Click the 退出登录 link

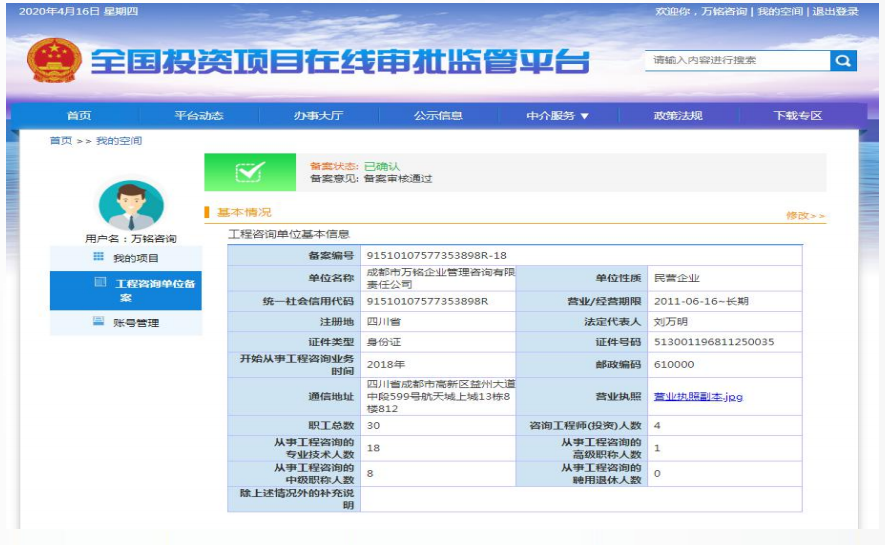tap(835, 12)
